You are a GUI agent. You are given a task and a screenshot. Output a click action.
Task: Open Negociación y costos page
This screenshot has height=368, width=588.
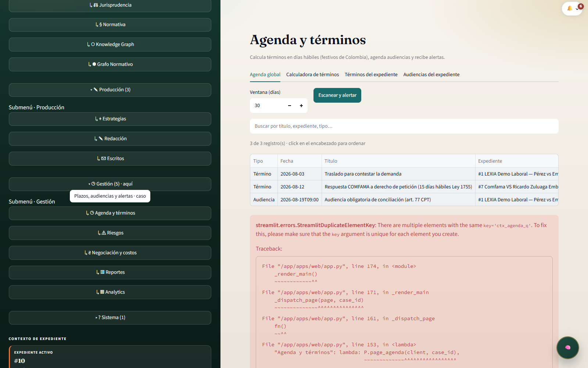110,253
